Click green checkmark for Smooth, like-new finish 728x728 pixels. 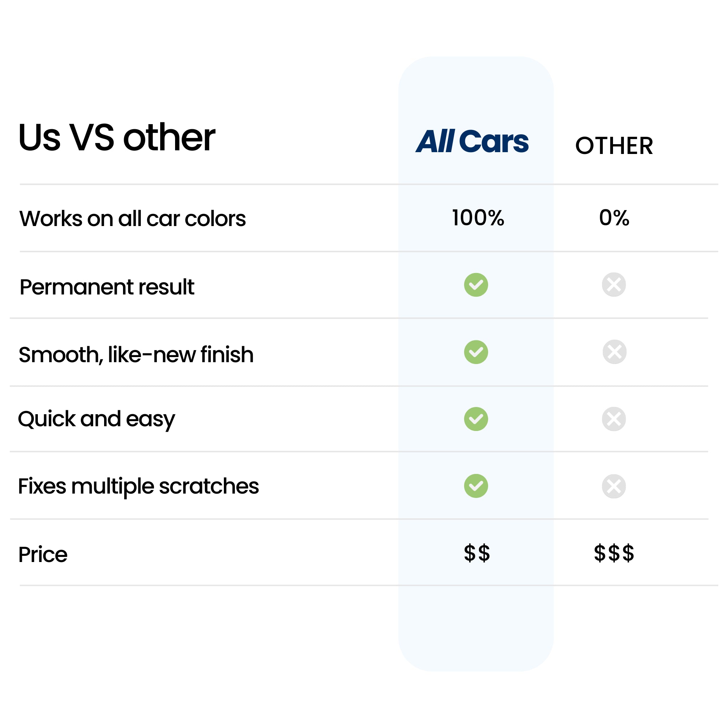pos(476,352)
